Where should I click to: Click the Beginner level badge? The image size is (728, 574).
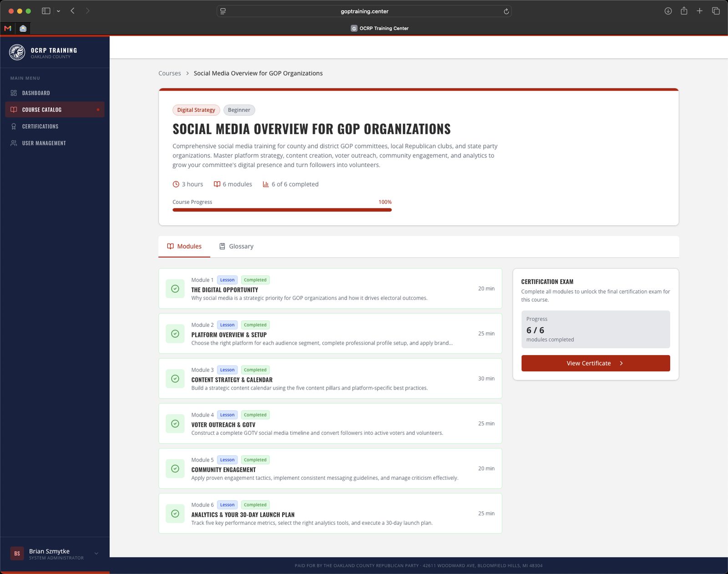239,110
